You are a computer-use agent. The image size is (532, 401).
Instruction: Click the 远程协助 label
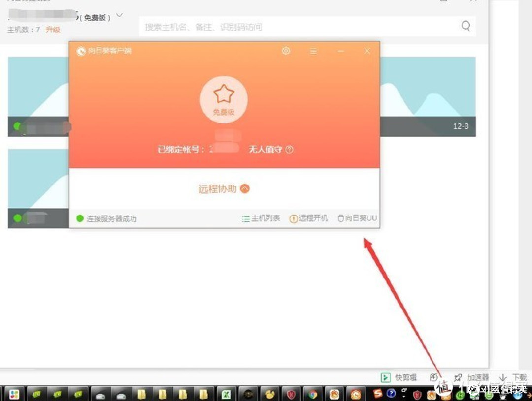pyautogui.click(x=218, y=189)
